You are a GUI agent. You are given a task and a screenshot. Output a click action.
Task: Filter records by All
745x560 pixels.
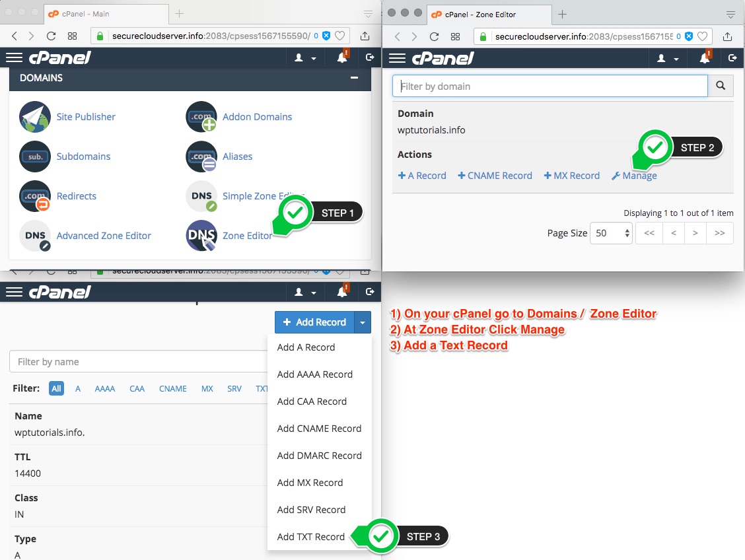click(x=56, y=388)
